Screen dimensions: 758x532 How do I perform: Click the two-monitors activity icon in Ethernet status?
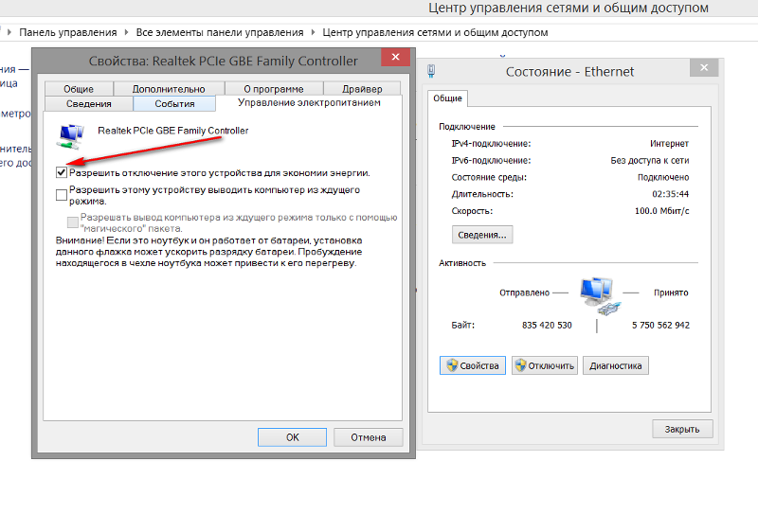[600, 295]
